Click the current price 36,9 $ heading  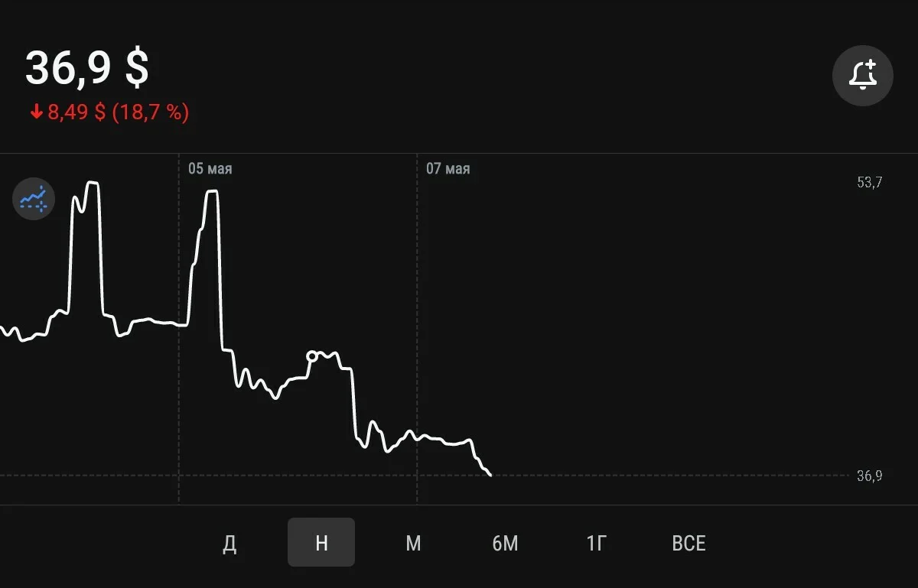(87, 68)
